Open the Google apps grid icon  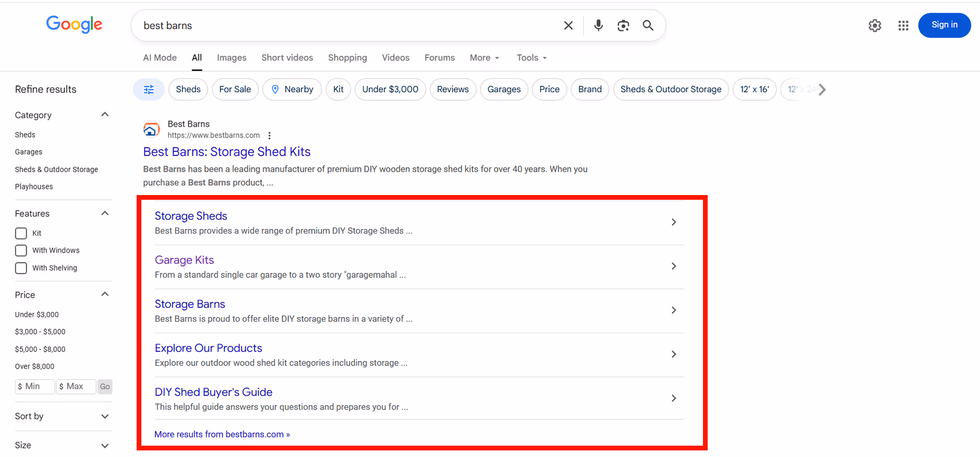903,25
